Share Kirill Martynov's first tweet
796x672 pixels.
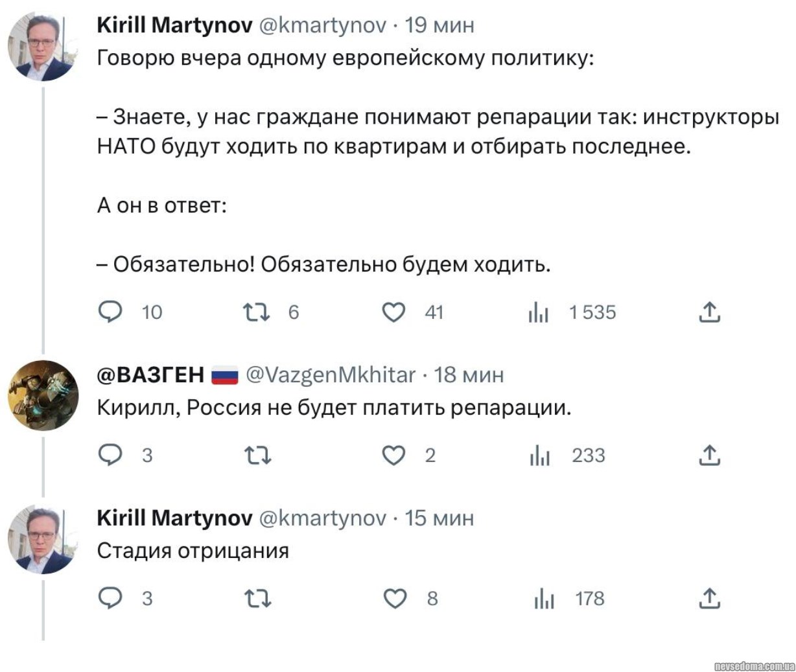710,312
